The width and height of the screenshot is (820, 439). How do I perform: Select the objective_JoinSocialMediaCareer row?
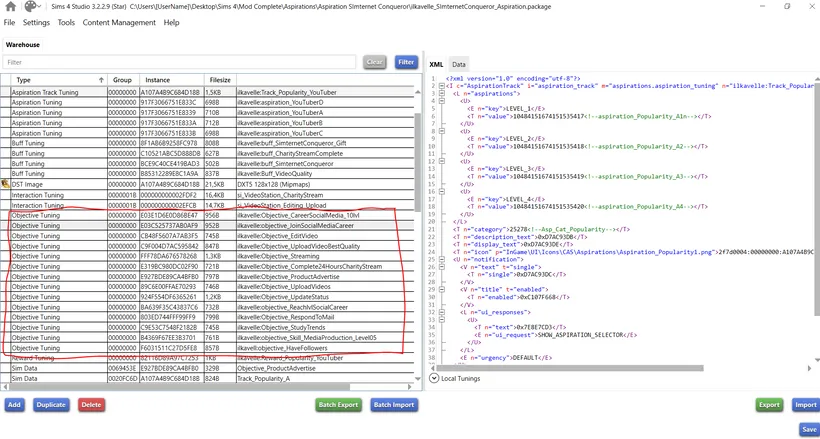click(208, 226)
